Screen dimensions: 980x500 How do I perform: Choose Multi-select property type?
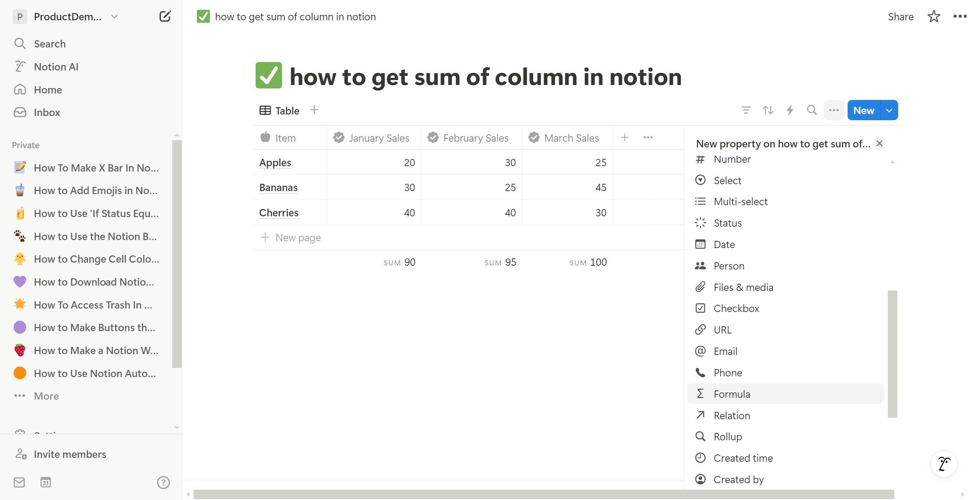point(785,201)
